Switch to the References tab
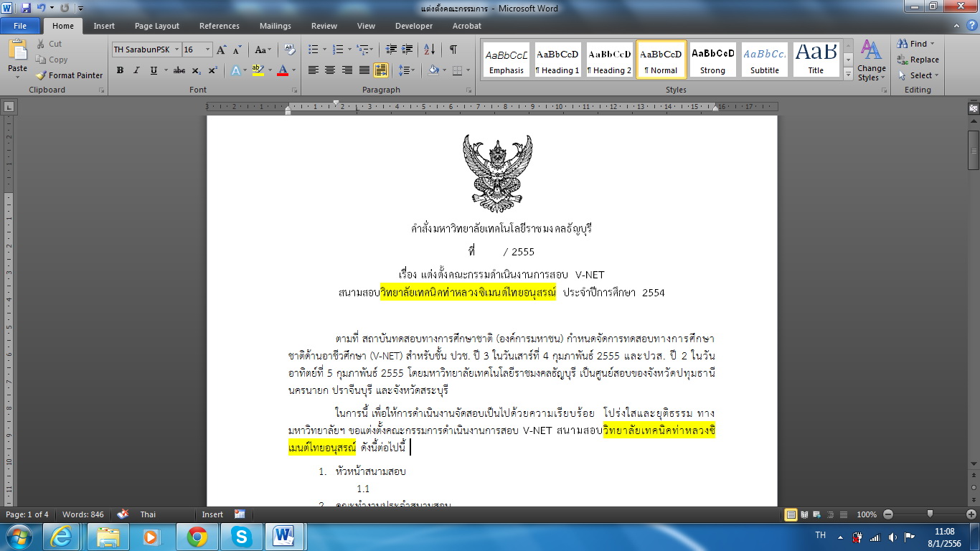 point(220,26)
